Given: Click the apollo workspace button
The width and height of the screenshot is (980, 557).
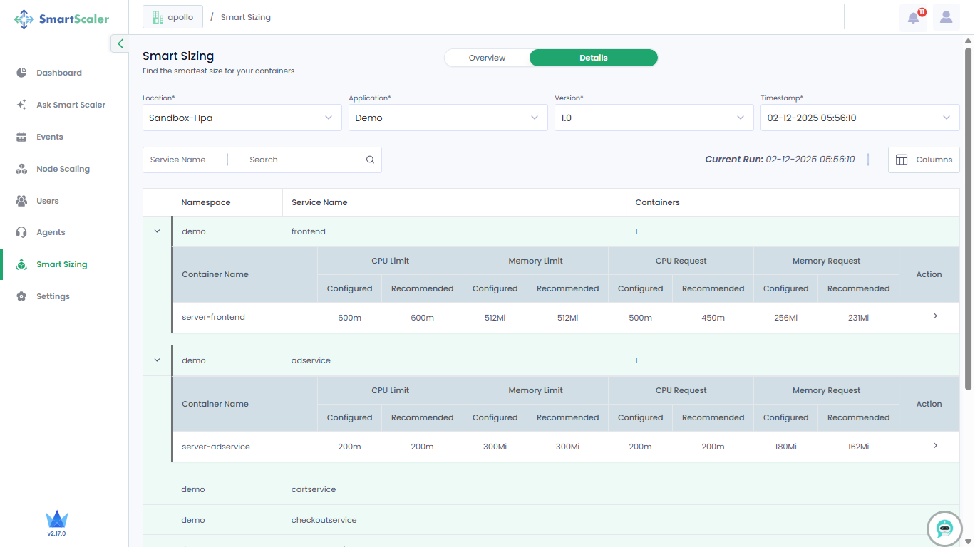Looking at the screenshot, I should point(172,17).
